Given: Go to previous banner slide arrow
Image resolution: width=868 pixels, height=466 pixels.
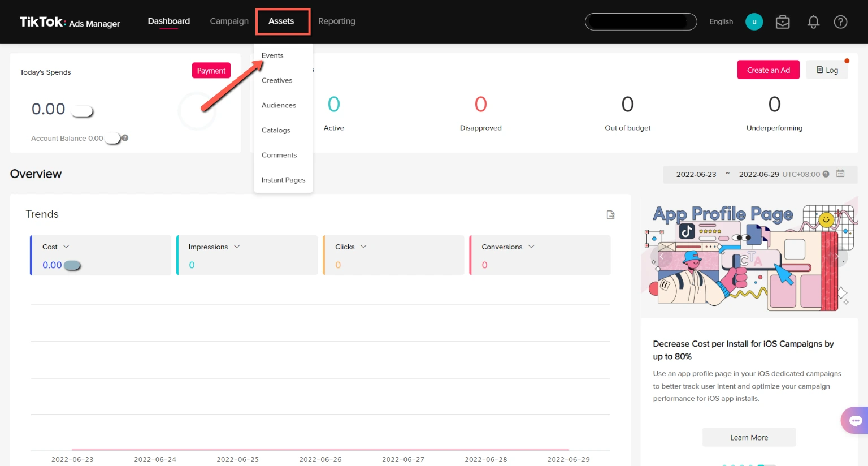Looking at the screenshot, I should point(662,257).
